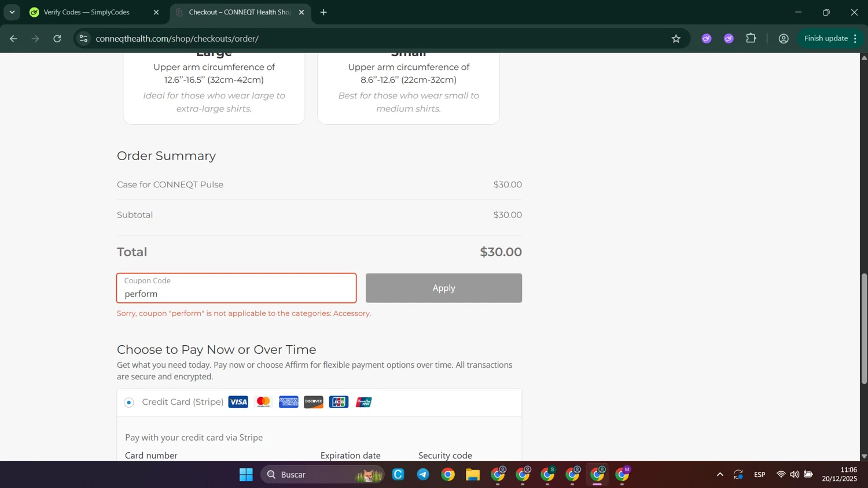Click the Finish update button
This screenshot has width=868, height=488.
[x=830, y=39]
